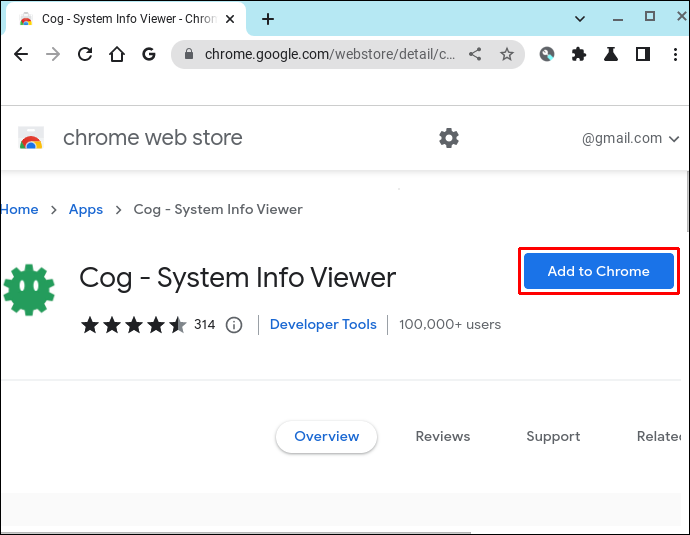Click the address bar URL field
The width and height of the screenshot is (690, 535).
[x=330, y=54]
